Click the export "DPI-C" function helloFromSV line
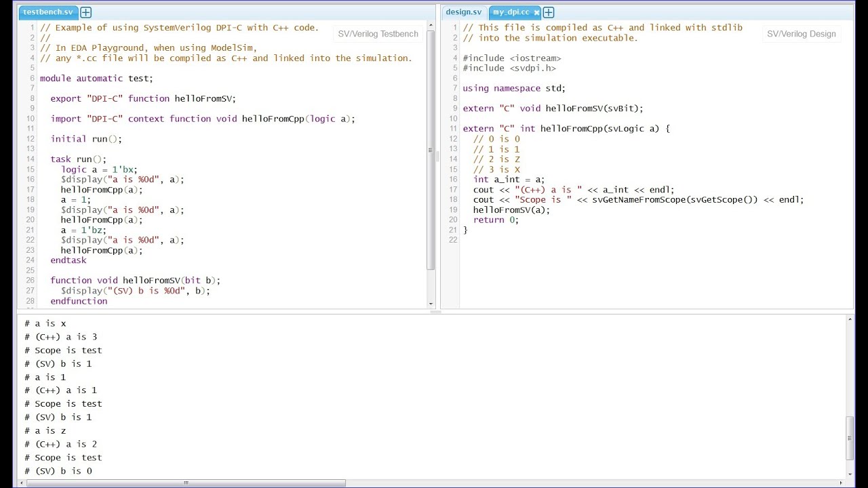 pyautogui.click(x=143, y=99)
